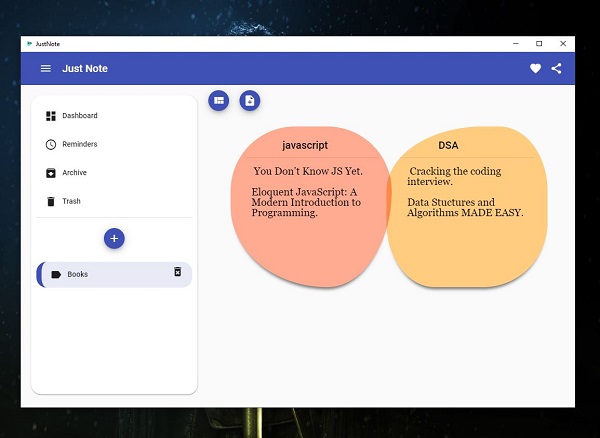Click 'Data Stuctures and Algorithms' text
Screen dimensions: 600x438
tap(465, 207)
